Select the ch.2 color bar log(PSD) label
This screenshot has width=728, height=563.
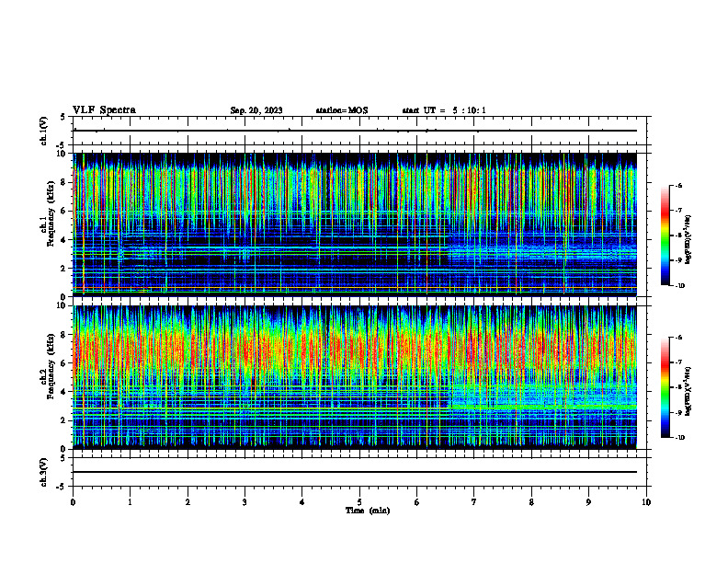click(688, 392)
